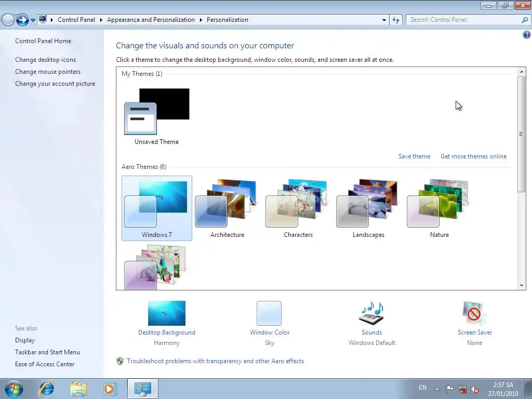This screenshot has height=399, width=532.
Task: Click Save theme link
Action: pos(414,156)
